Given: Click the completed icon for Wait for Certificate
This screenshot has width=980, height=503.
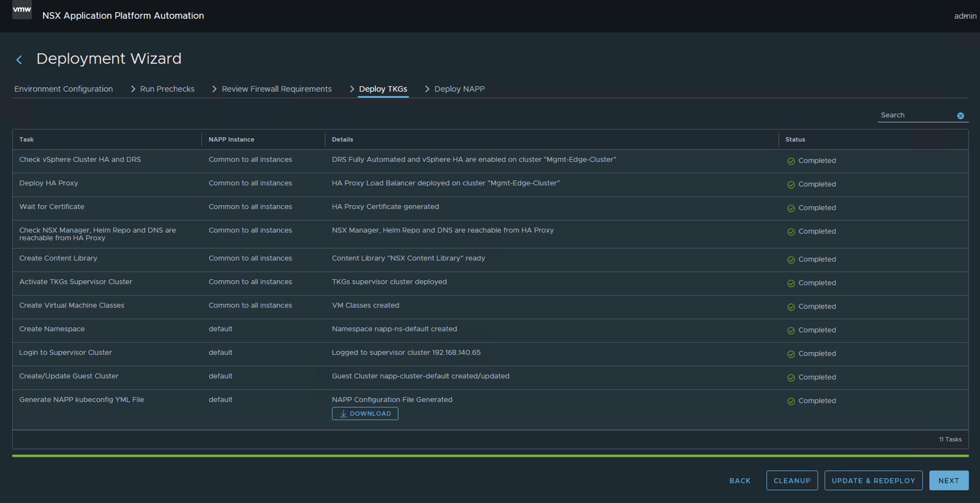Looking at the screenshot, I should [x=791, y=208].
